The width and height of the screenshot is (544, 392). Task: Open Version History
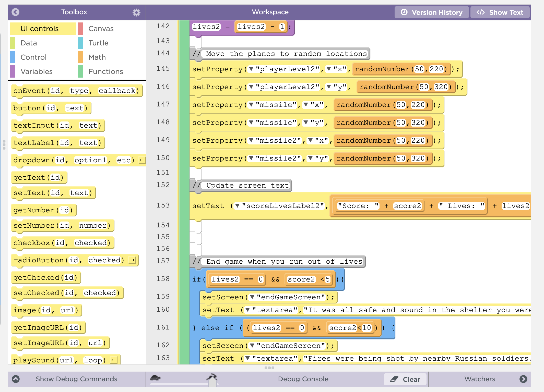432,12
